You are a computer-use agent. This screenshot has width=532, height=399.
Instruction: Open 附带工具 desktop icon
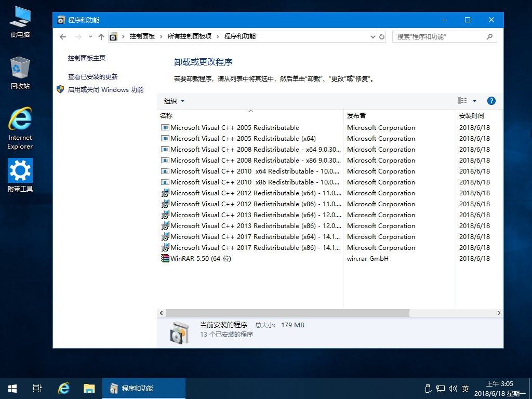tap(20, 176)
